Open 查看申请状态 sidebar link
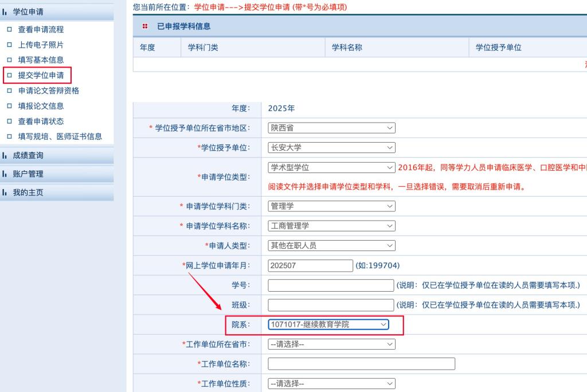The image size is (587, 392). pyautogui.click(x=41, y=121)
